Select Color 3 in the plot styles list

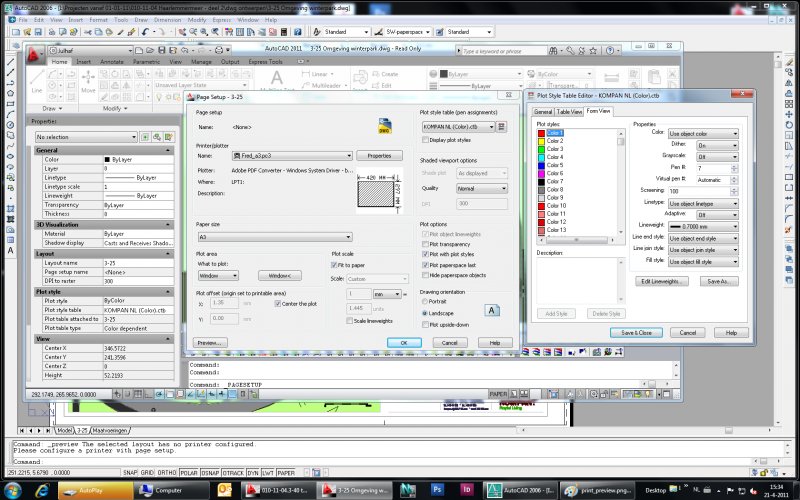pyautogui.click(x=555, y=148)
